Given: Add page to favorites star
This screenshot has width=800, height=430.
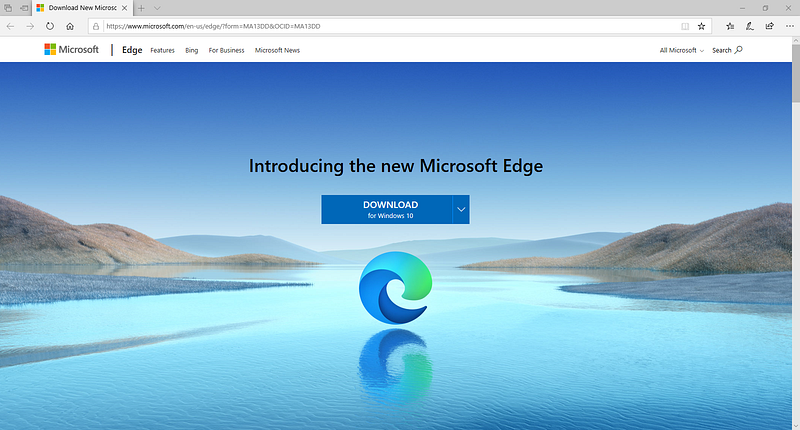Looking at the screenshot, I should coord(702,27).
